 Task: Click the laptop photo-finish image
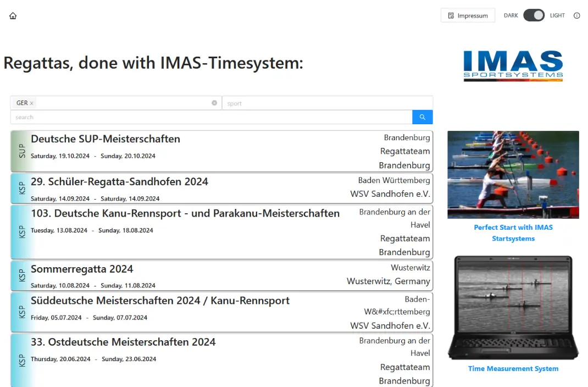click(x=513, y=307)
